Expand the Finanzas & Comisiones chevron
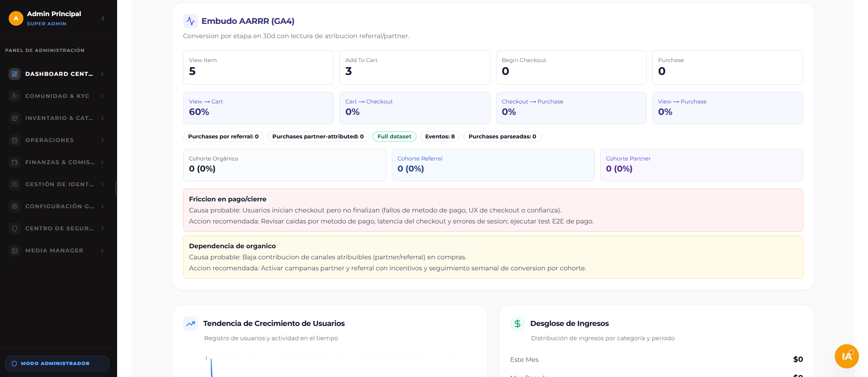 coord(102,162)
